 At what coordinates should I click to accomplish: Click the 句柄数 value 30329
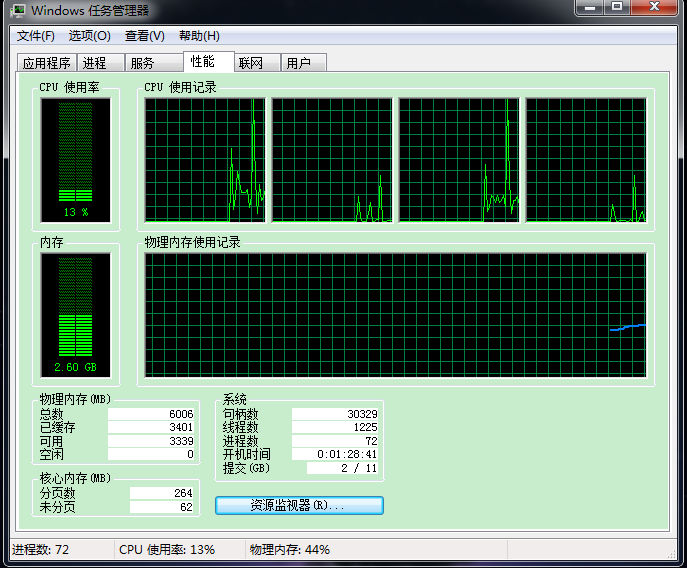tap(335, 414)
